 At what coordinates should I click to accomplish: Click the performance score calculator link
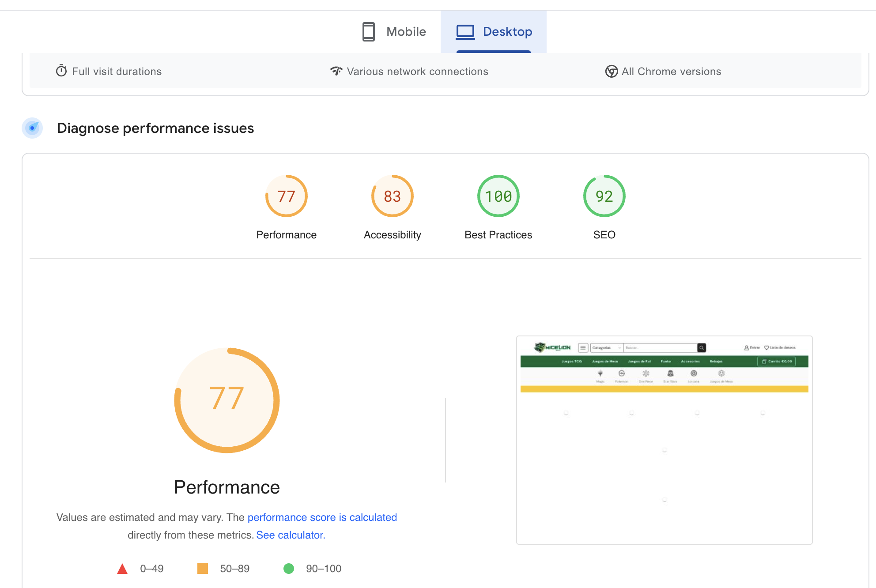291,535
